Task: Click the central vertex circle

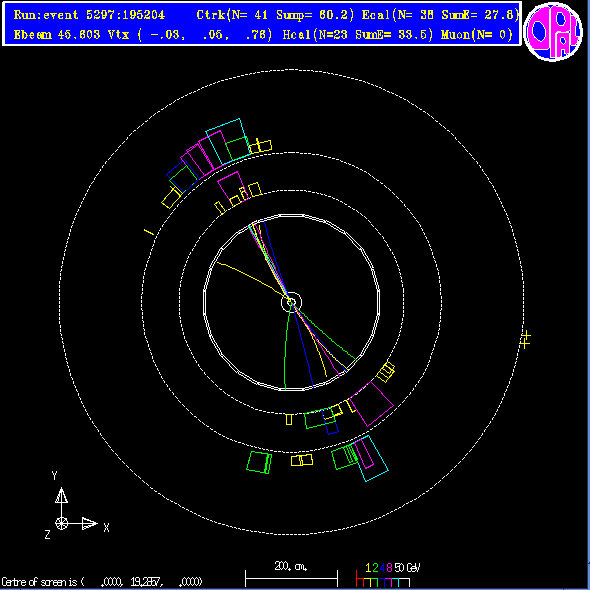Action: (291, 302)
